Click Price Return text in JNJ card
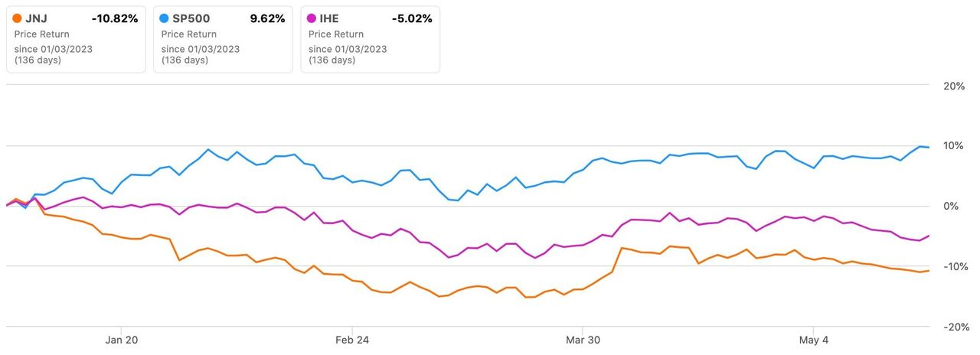This screenshot has height=355, width=980. point(41,34)
